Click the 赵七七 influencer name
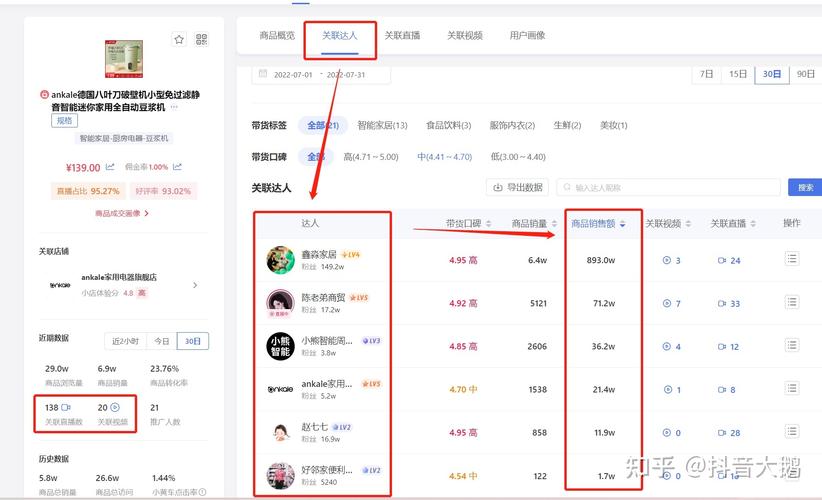822x500 pixels. pyautogui.click(x=314, y=427)
